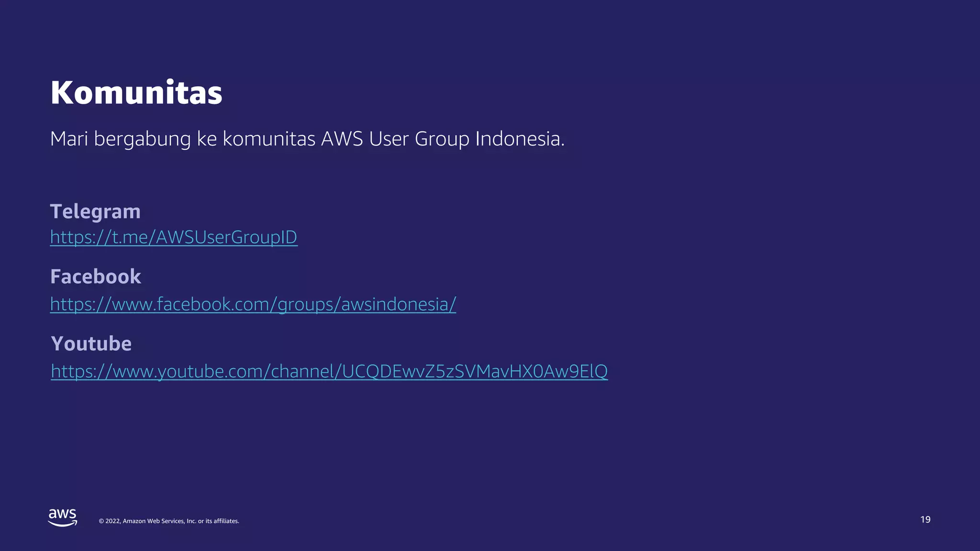980x551 pixels.
Task: Click the lowercase komunitas in the subtitle
Action: (269, 139)
